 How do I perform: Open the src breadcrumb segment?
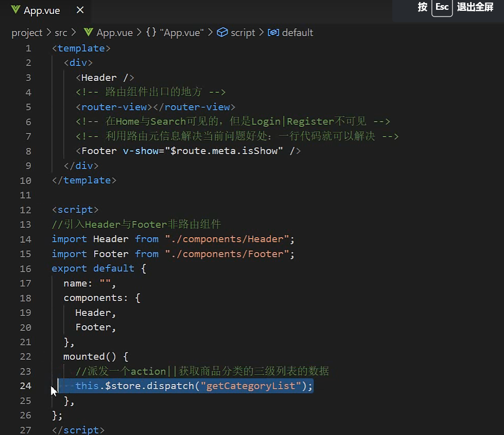pos(61,32)
